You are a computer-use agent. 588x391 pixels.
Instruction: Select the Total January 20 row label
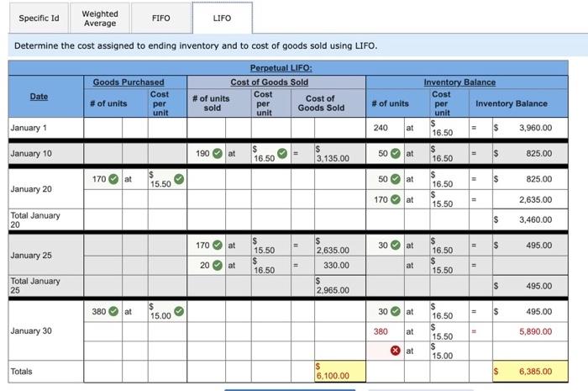(35, 220)
